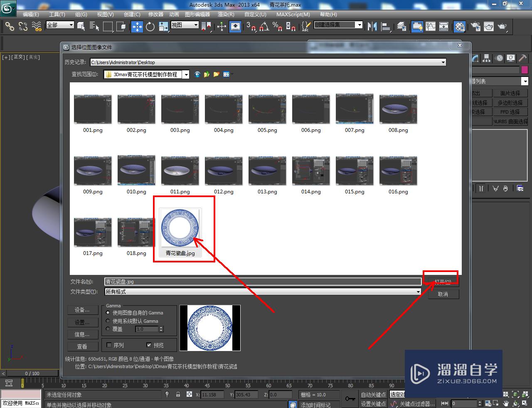Click the 设备... devices button
The width and height of the screenshot is (532, 408).
click(x=82, y=310)
